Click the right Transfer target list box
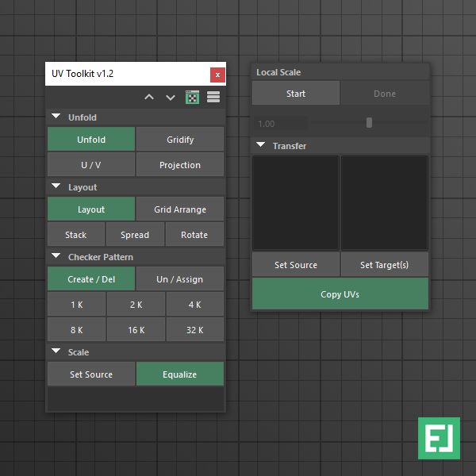 [385, 203]
